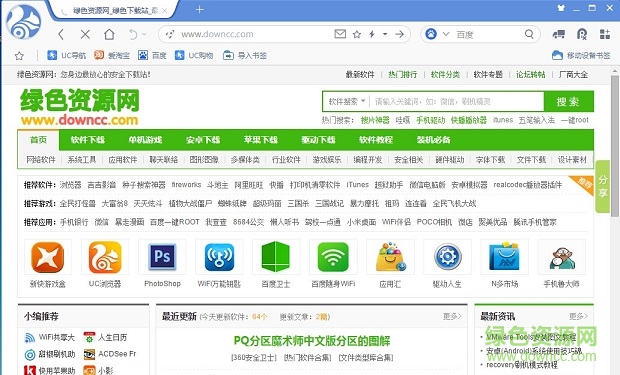Open the UC购物 bookmark
The image size is (620, 375).
tap(194, 55)
